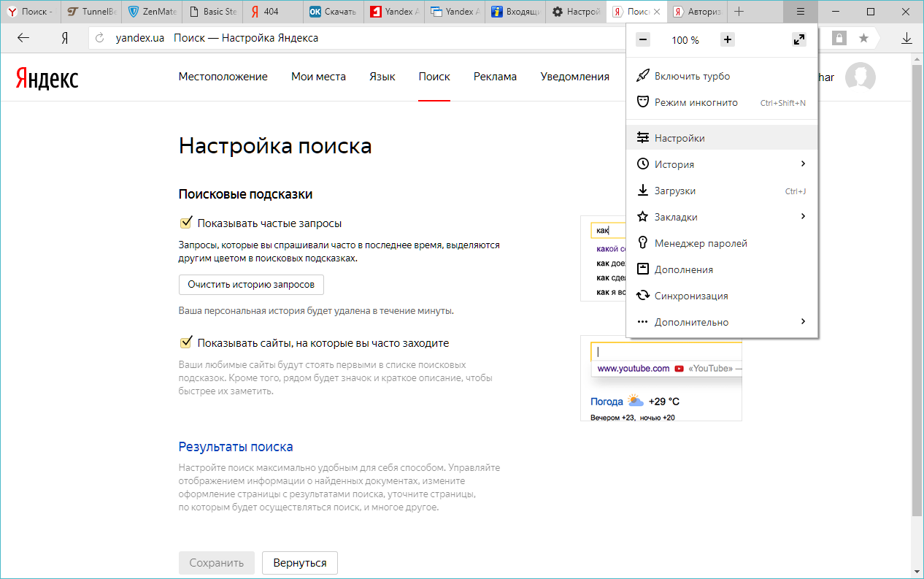Enter fullscreen mode via arrows icon
Image resolution: width=924 pixels, height=579 pixels.
(x=798, y=40)
